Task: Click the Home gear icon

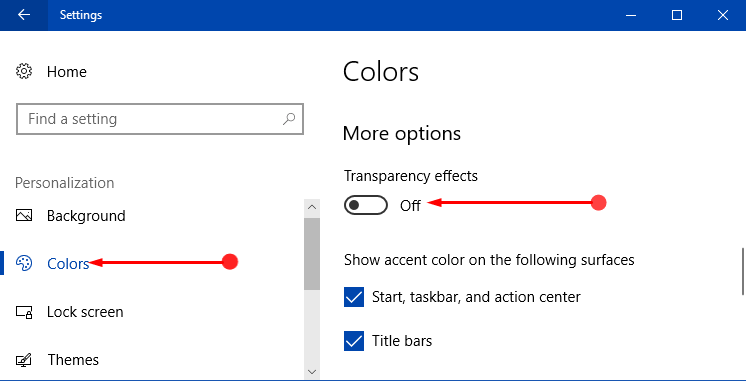Action: pyautogui.click(x=24, y=72)
